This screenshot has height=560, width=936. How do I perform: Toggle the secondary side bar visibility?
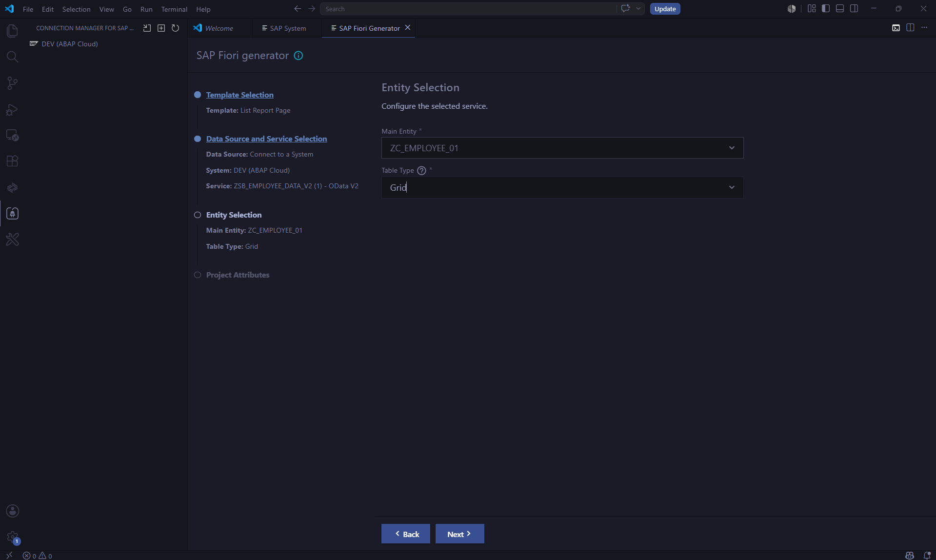[x=854, y=9]
